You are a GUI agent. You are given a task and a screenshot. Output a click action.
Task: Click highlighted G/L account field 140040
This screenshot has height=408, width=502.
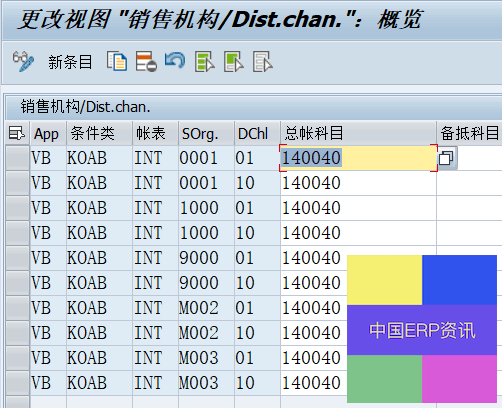coord(358,158)
